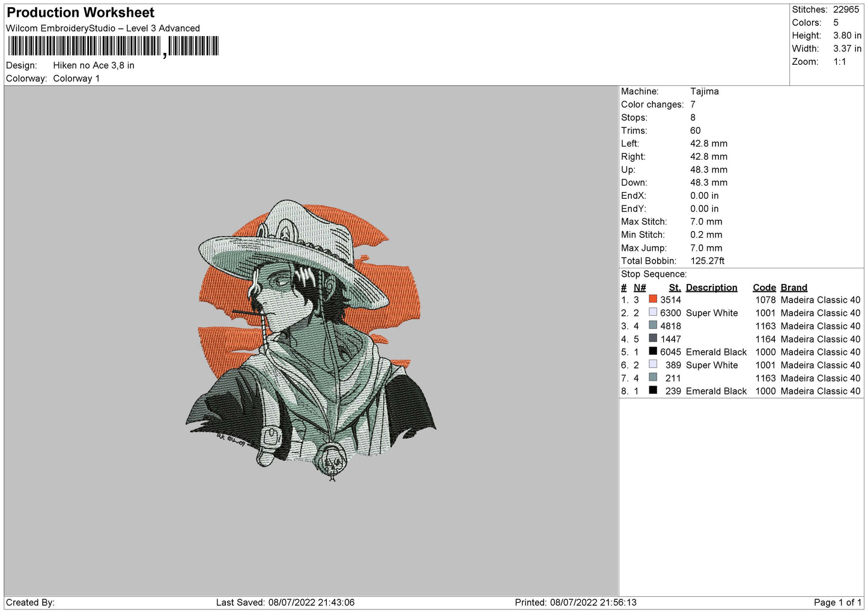
Task: Click the black swatch beside 6045 stitches
Action: 652,351
